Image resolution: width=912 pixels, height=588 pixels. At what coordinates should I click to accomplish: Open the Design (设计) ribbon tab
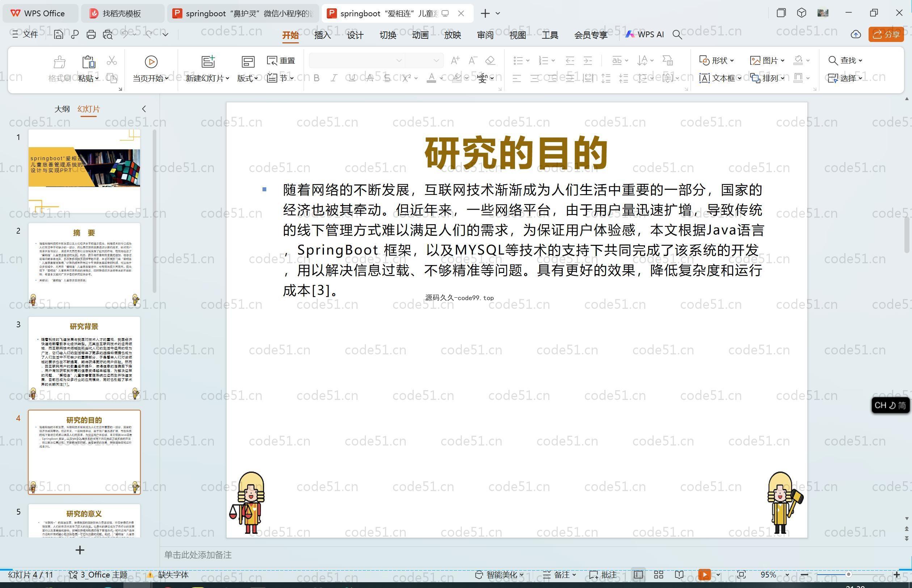coord(355,35)
